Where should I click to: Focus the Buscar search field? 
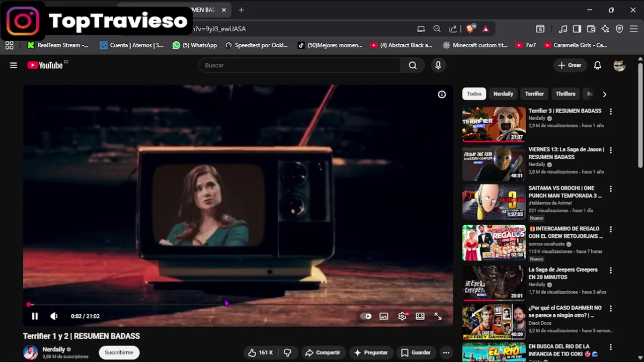pos(300,65)
